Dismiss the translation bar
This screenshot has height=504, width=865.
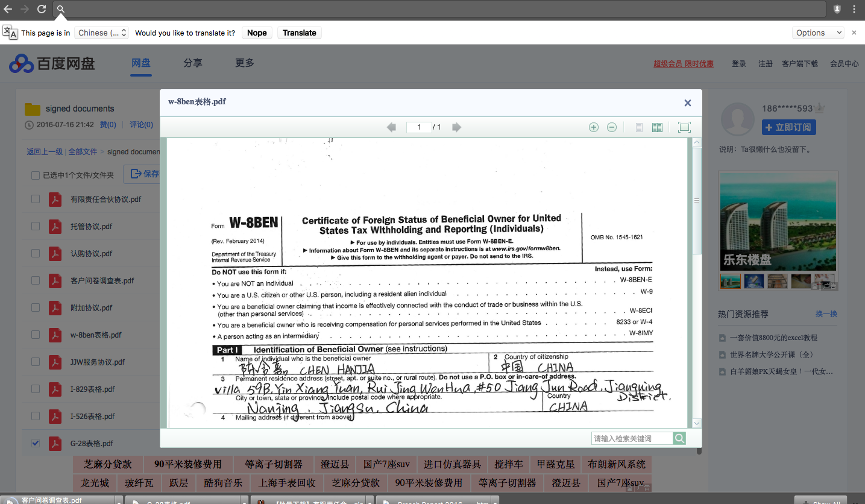click(x=854, y=33)
